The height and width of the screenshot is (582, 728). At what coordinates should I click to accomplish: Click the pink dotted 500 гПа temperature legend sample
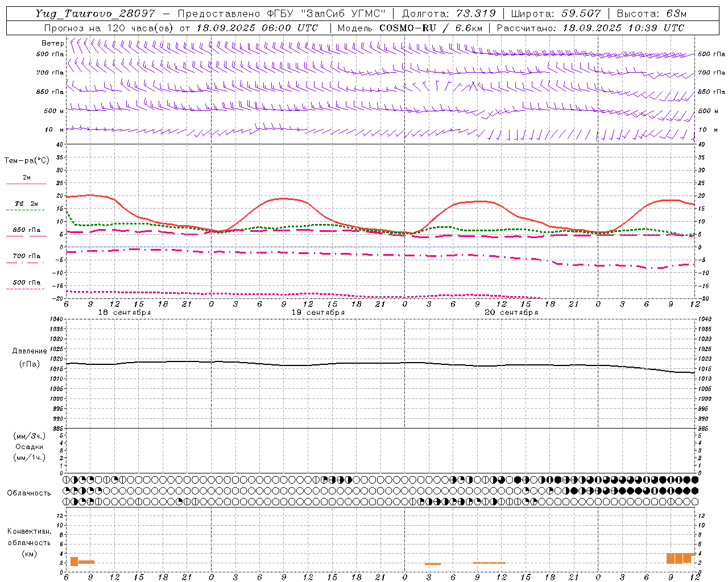[x=25, y=289]
